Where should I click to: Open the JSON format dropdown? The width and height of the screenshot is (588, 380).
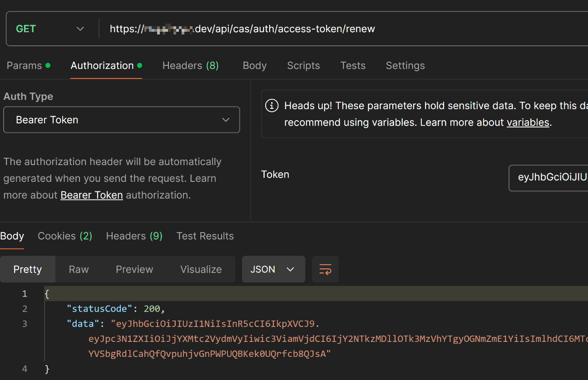[273, 269]
